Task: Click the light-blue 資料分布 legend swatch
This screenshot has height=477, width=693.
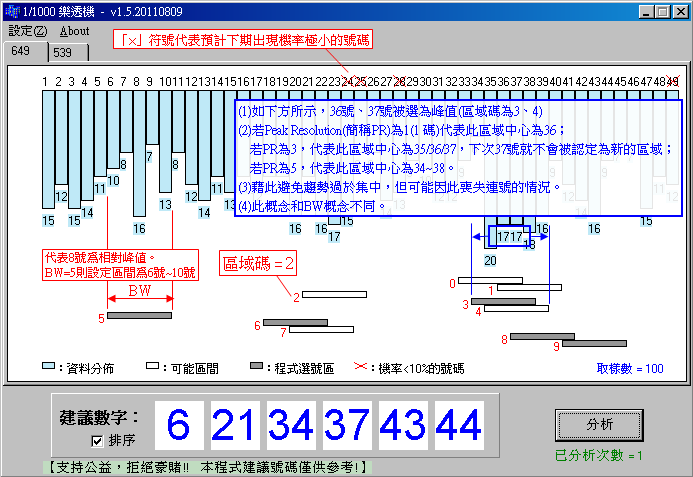Action: pyautogui.click(x=49, y=368)
